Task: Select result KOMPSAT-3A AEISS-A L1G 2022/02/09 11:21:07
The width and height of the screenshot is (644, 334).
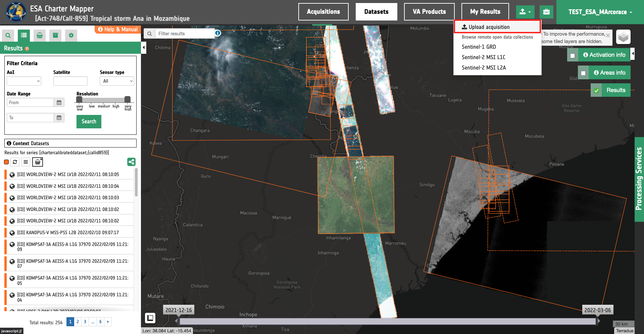Action: point(73,263)
